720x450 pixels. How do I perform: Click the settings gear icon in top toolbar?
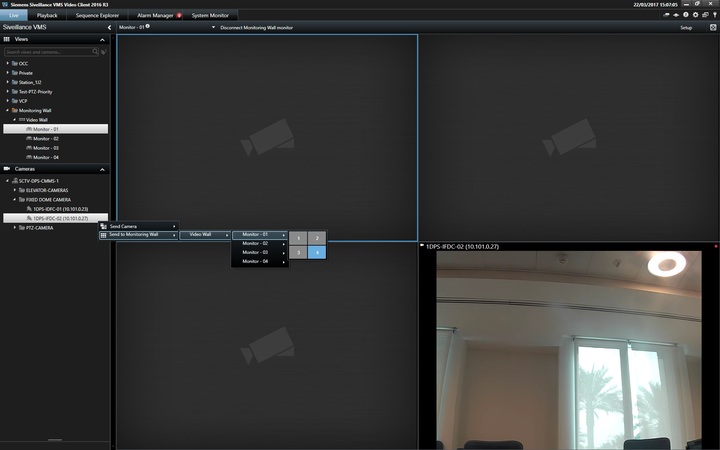(695, 15)
